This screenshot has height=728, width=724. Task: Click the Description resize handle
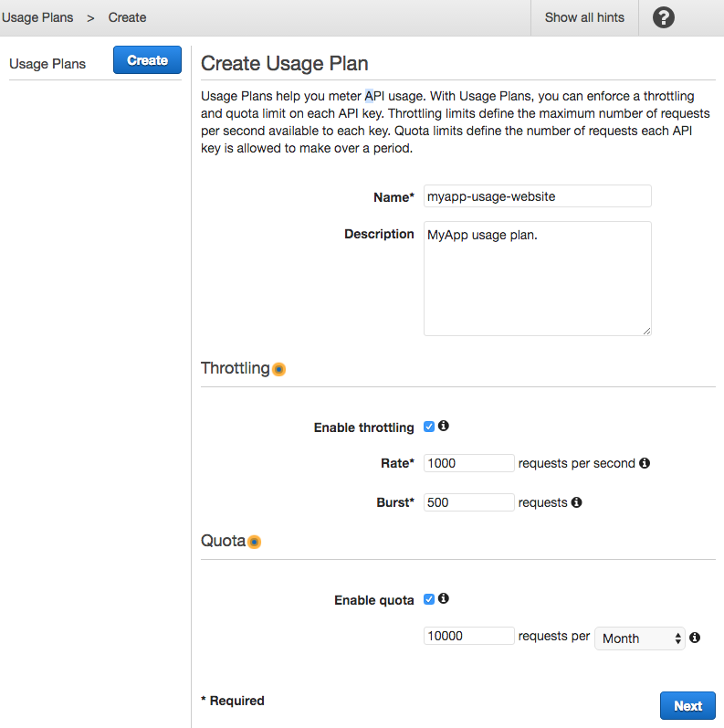647,331
